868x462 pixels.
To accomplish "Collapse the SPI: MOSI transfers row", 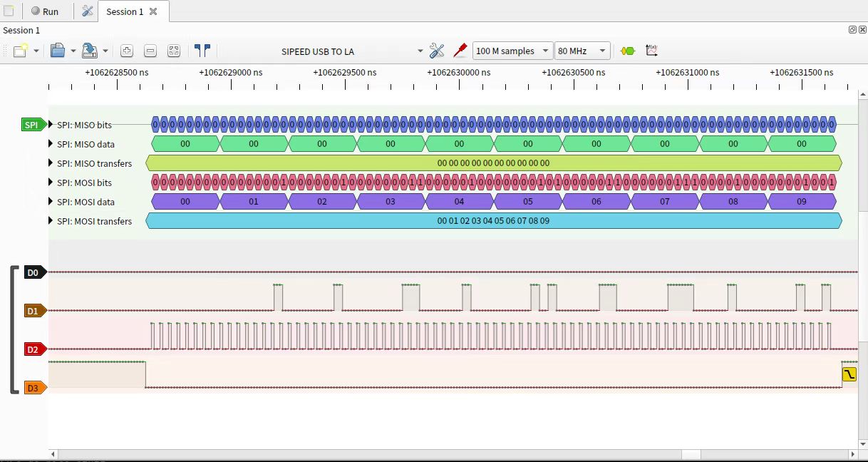I will point(51,221).
